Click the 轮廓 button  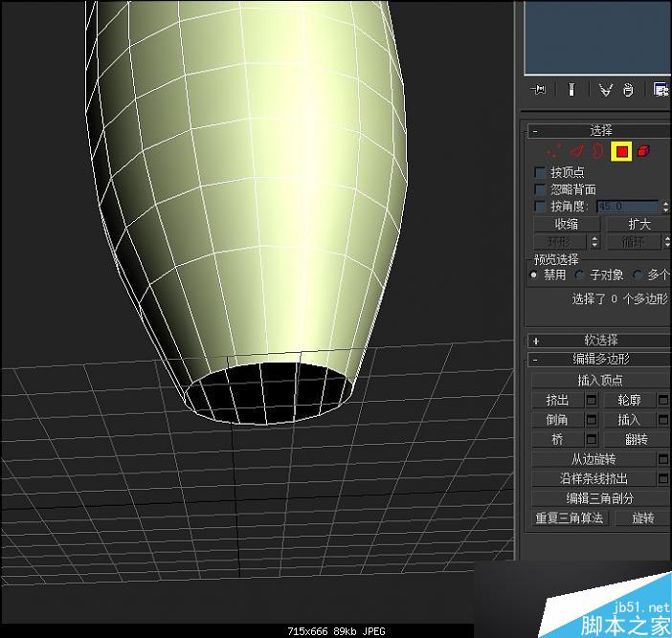[630, 401]
